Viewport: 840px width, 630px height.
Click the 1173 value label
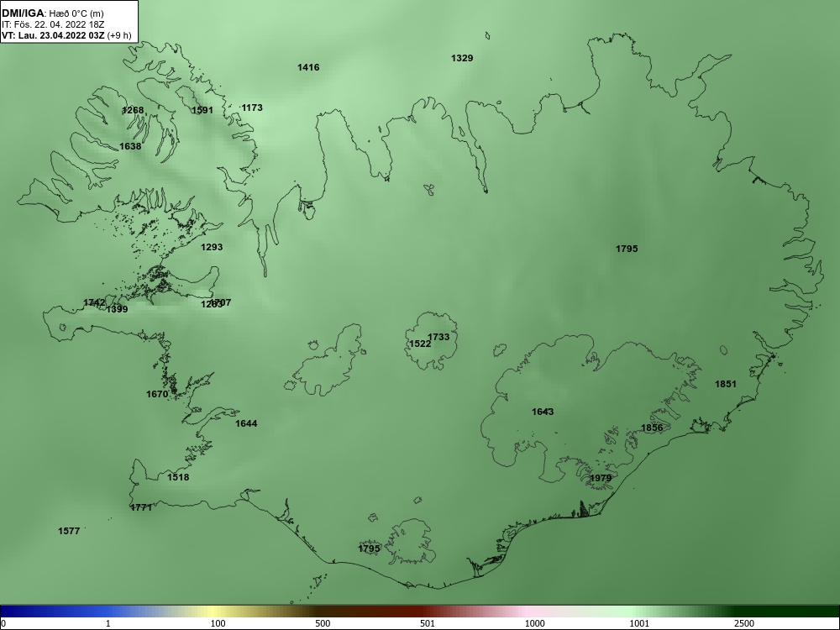(252, 108)
